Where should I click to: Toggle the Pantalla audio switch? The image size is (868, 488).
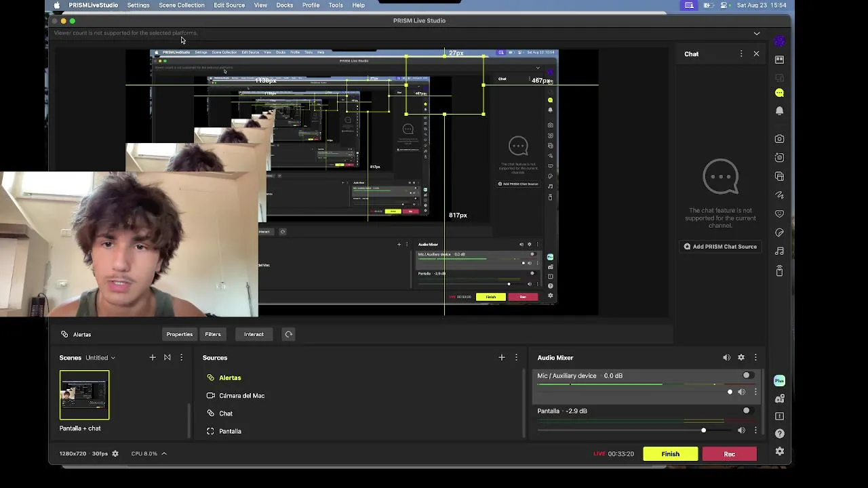tap(747, 411)
